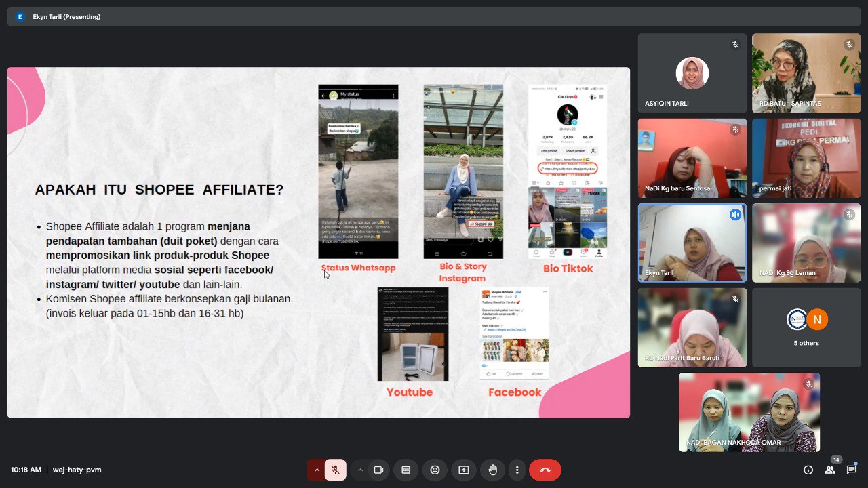Screen dimensions: 868x488
Task: Click the E avatar of presenter Ekyn Tarli
Action: pos(19,17)
